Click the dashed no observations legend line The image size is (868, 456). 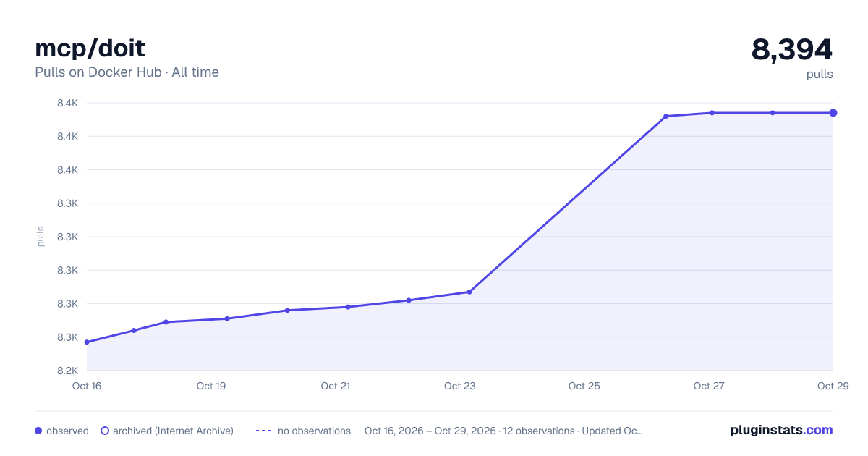click(x=263, y=431)
